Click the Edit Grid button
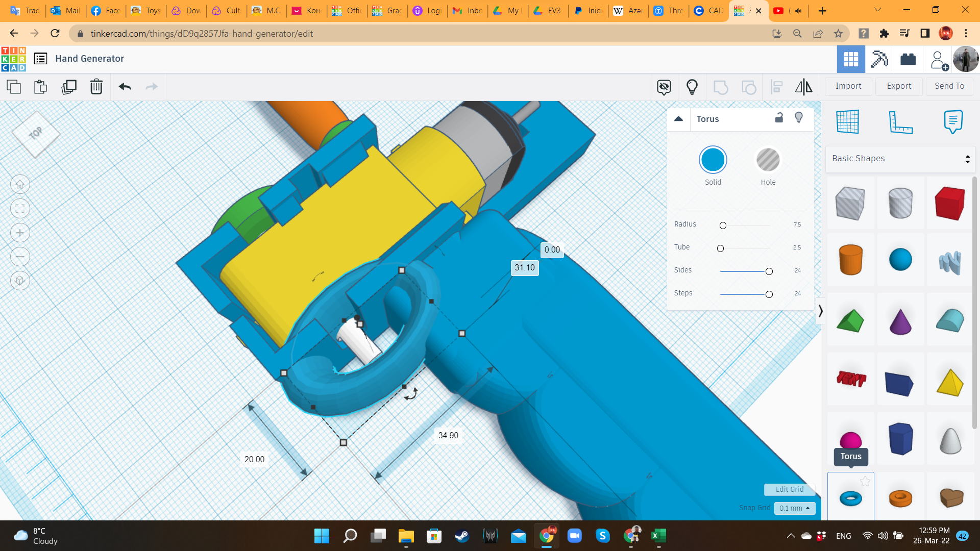Viewport: 980px width, 551px height. [x=789, y=489]
